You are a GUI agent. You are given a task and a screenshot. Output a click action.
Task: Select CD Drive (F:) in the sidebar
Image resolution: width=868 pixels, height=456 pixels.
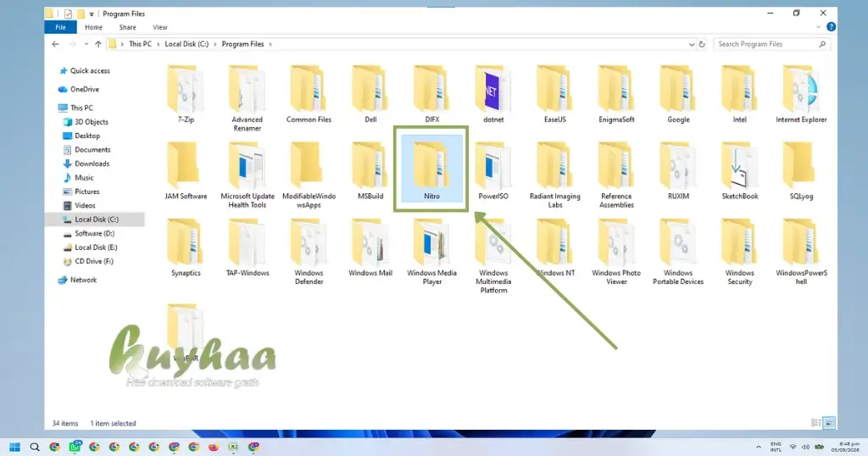88,261
